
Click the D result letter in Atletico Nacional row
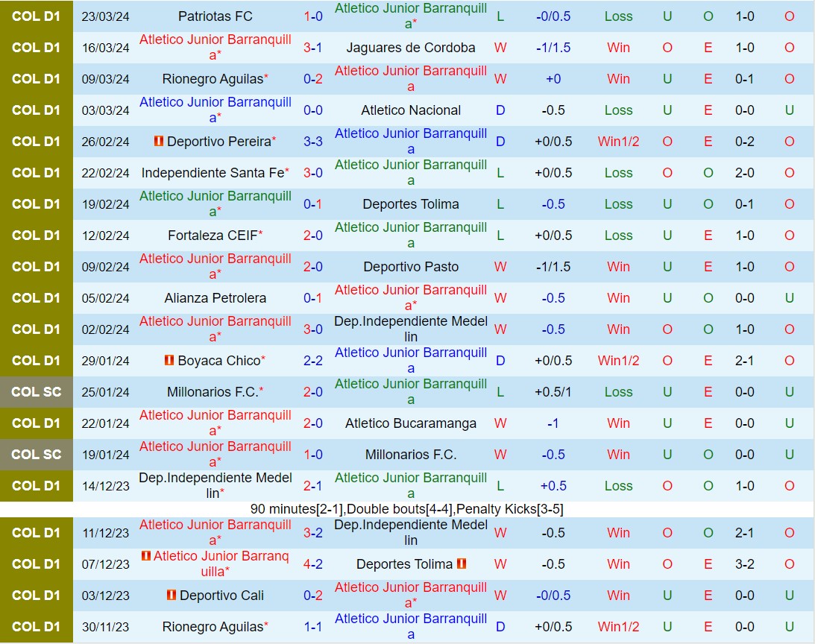500,110
